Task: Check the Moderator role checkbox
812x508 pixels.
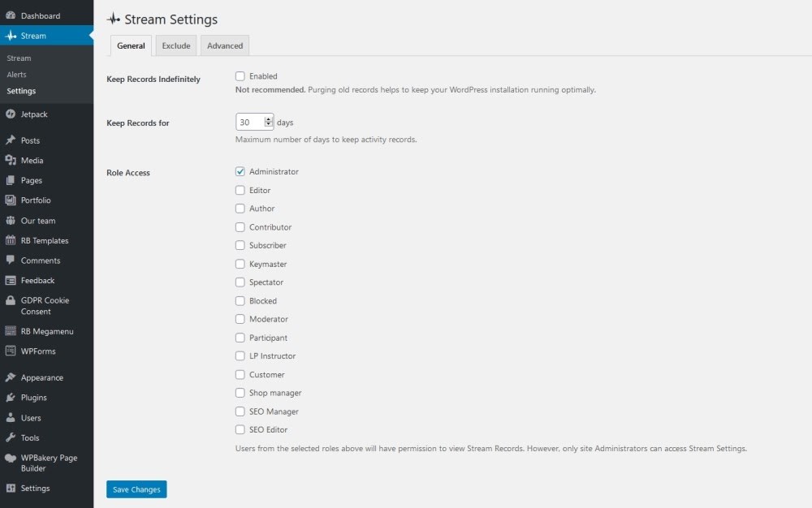Action: click(240, 319)
